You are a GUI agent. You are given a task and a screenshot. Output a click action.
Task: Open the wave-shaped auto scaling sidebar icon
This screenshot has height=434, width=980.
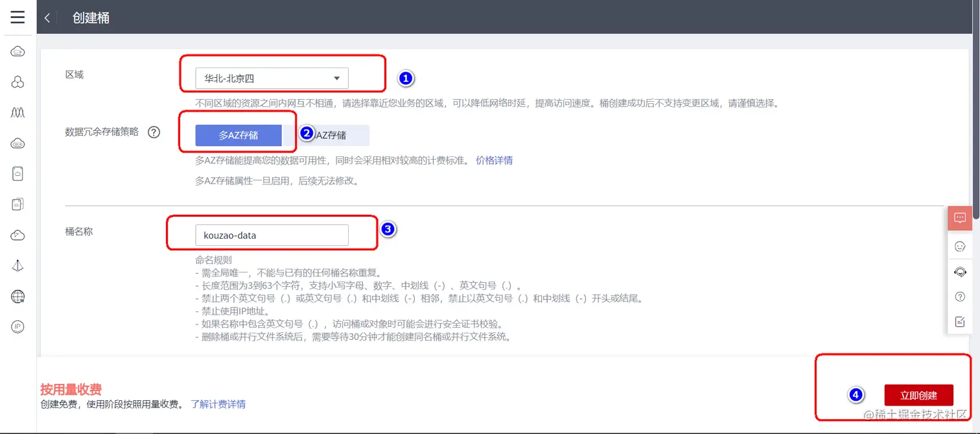[18, 112]
